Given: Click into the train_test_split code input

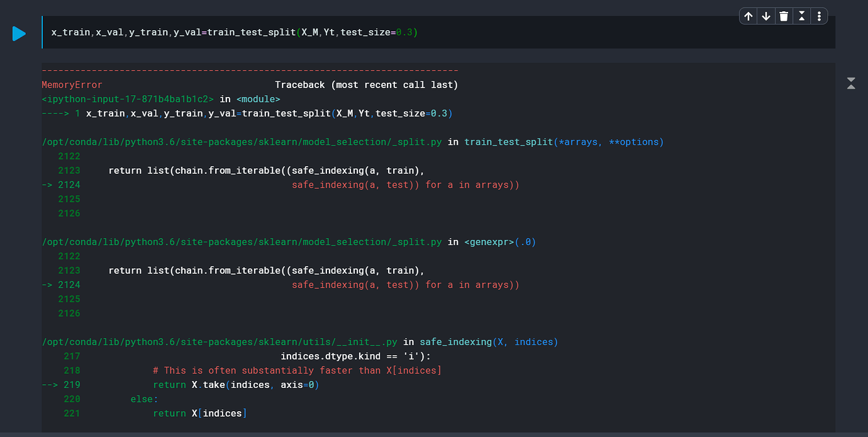Looking at the screenshot, I should tap(438, 32).
